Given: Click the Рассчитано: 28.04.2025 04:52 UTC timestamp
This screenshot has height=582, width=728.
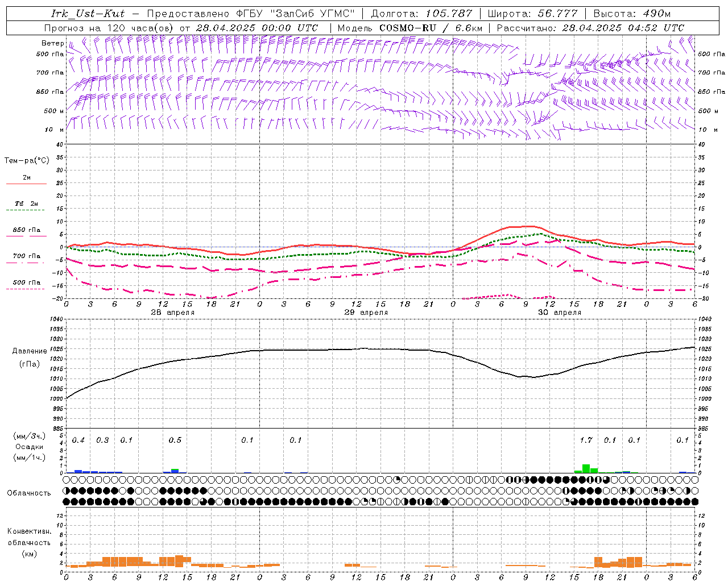Looking at the screenshot, I should pos(590,27).
